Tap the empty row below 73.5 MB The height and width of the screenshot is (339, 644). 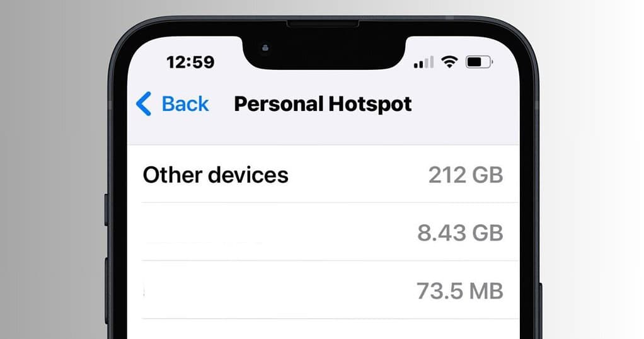323,329
